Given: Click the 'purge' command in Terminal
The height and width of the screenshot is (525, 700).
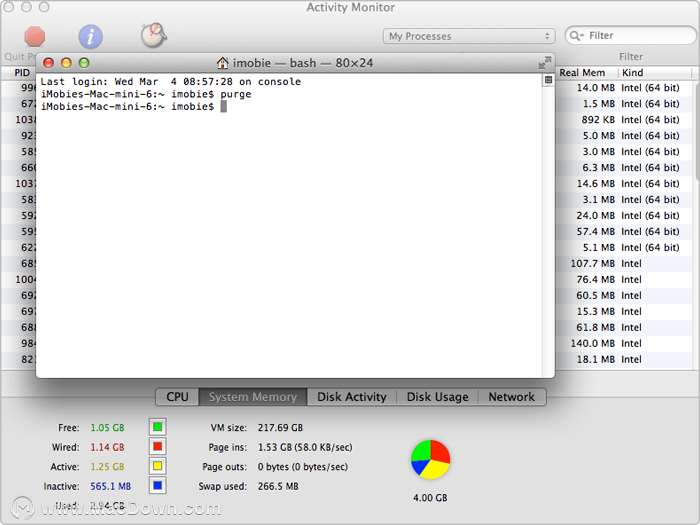Looking at the screenshot, I should pyautogui.click(x=236, y=94).
